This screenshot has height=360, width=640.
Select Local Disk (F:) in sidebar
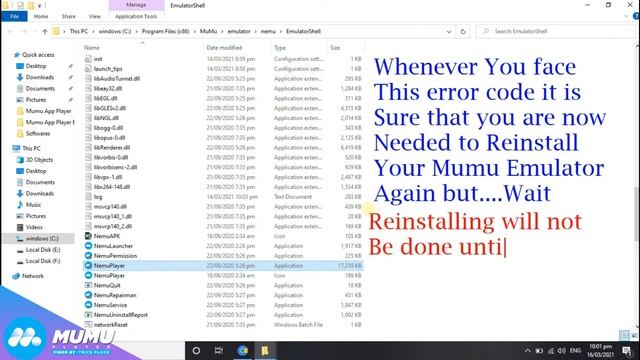[43, 261]
